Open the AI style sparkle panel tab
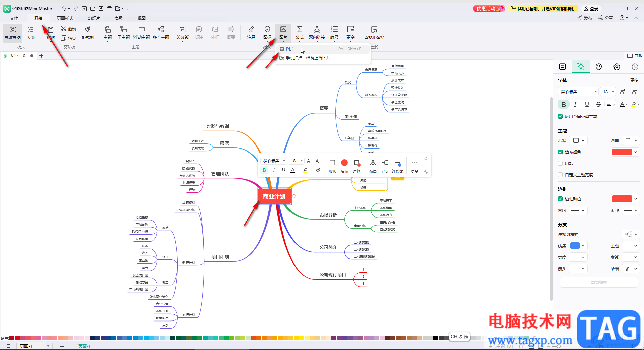This screenshot has height=350, width=644. 581,67
